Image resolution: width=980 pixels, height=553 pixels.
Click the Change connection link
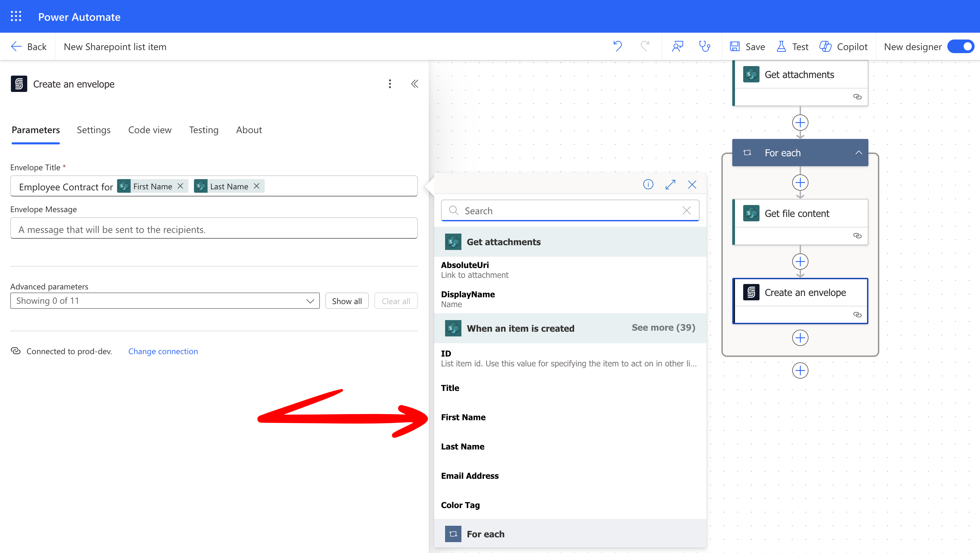click(163, 351)
